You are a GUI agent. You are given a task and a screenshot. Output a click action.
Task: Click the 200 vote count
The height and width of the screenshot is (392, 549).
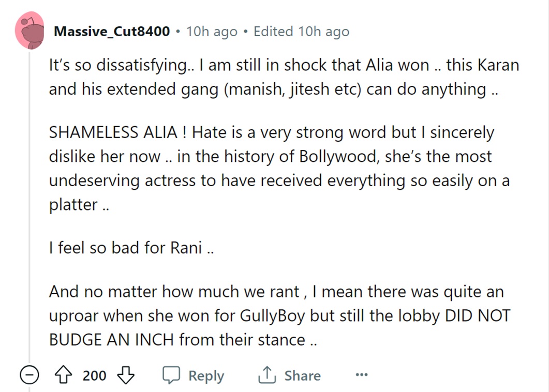tap(95, 375)
